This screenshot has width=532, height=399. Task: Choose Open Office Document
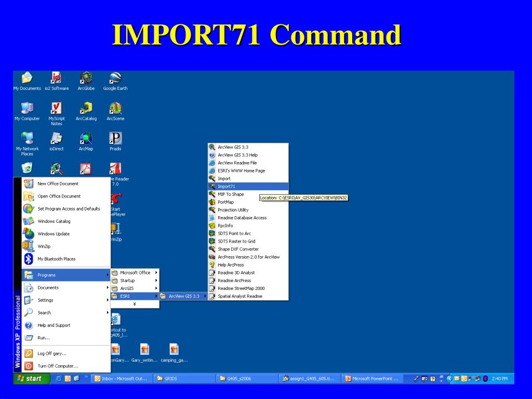66,196
